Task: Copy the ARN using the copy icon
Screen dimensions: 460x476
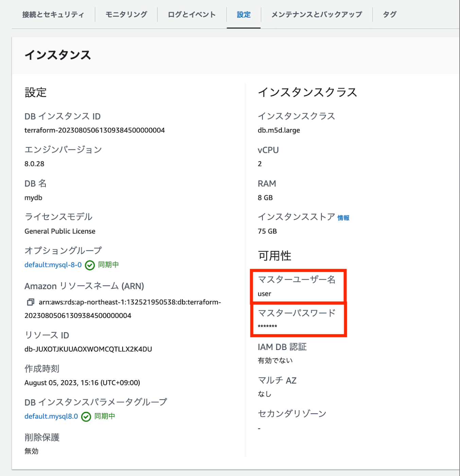Action: 31,302
